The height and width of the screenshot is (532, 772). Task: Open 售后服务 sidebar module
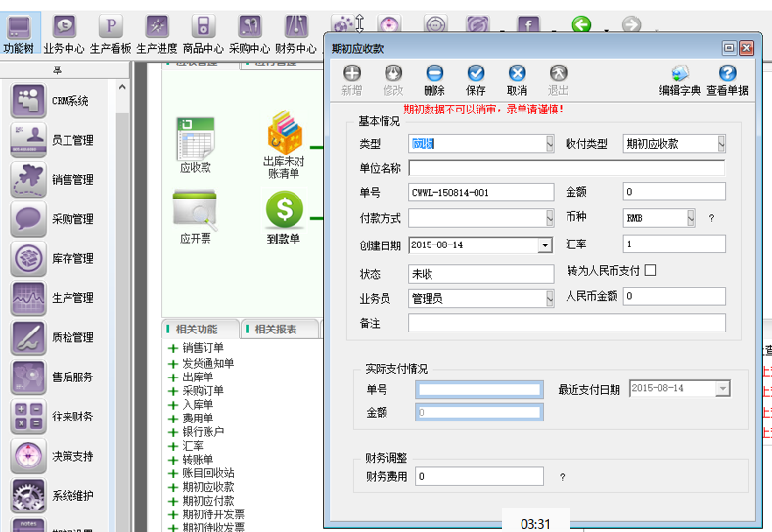click(52, 377)
